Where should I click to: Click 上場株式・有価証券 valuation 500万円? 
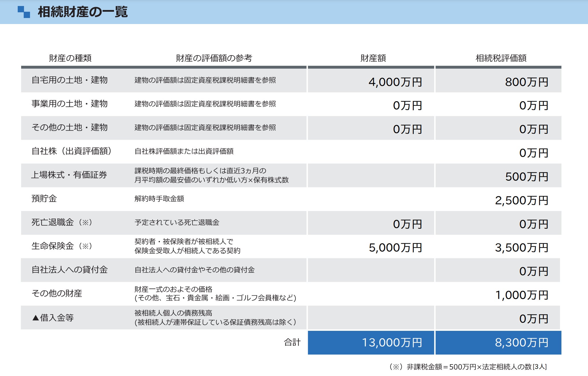(x=526, y=176)
